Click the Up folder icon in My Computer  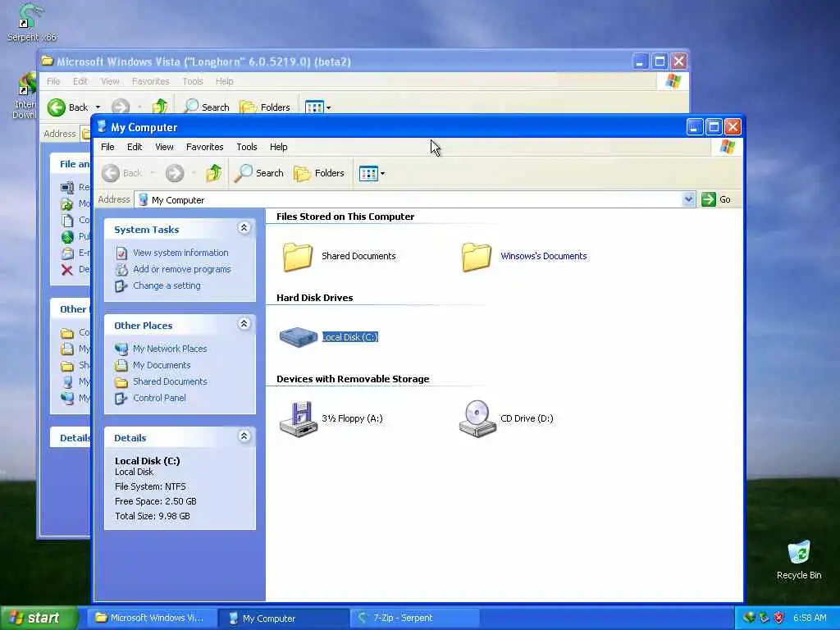(214, 173)
